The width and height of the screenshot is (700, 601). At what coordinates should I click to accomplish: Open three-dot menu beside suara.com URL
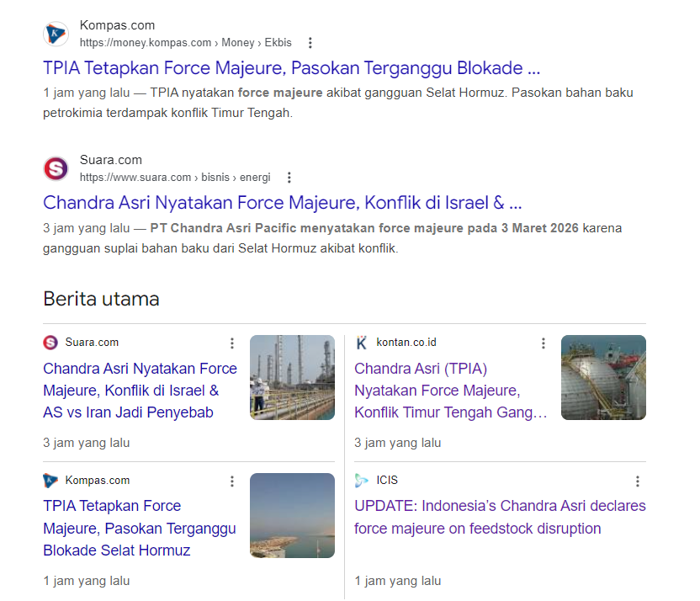pos(289,178)
